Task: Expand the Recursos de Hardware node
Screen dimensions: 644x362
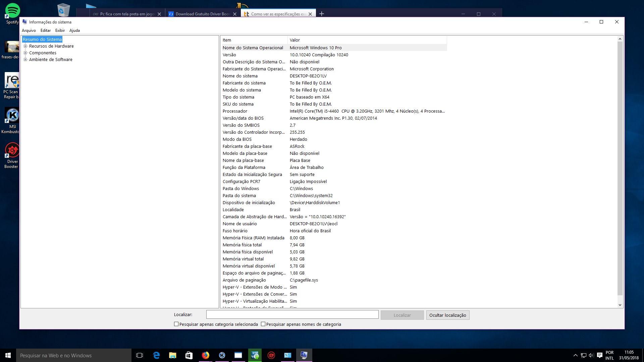Action: click(25, 46)
